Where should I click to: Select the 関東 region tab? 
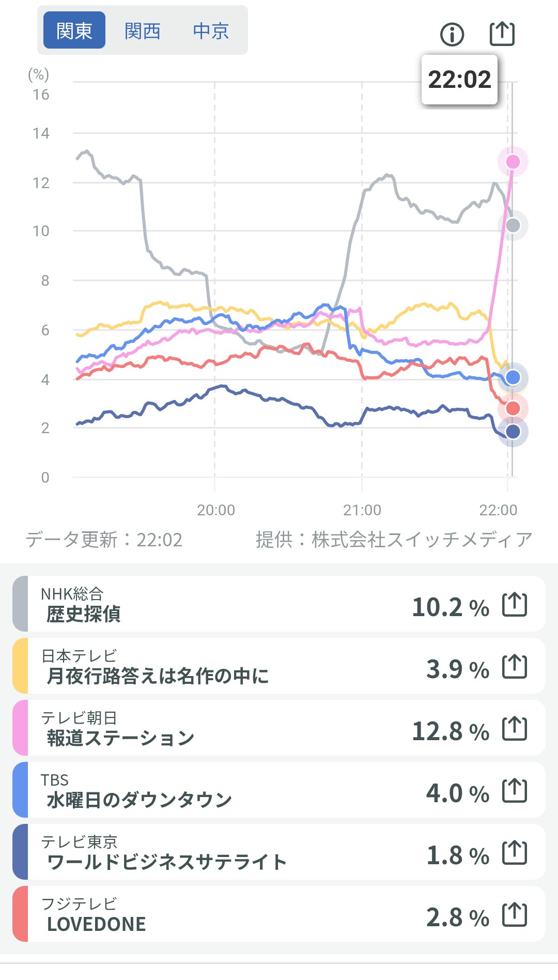74,30
